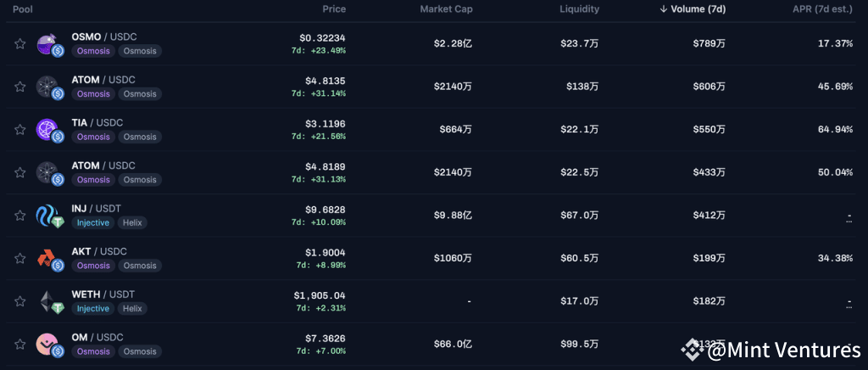Click the OM token pair icon
This screenshot has height=370, width=868.
tap(50, 345)
